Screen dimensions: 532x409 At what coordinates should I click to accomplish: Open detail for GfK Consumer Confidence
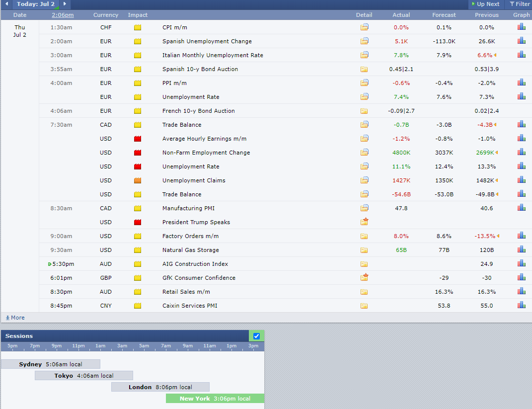364,277
